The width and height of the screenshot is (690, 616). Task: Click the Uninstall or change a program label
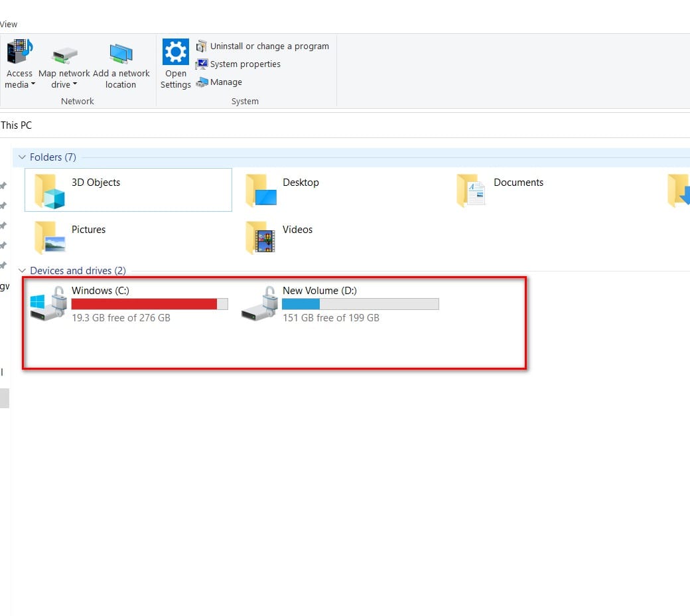click(x=269, y=46)
